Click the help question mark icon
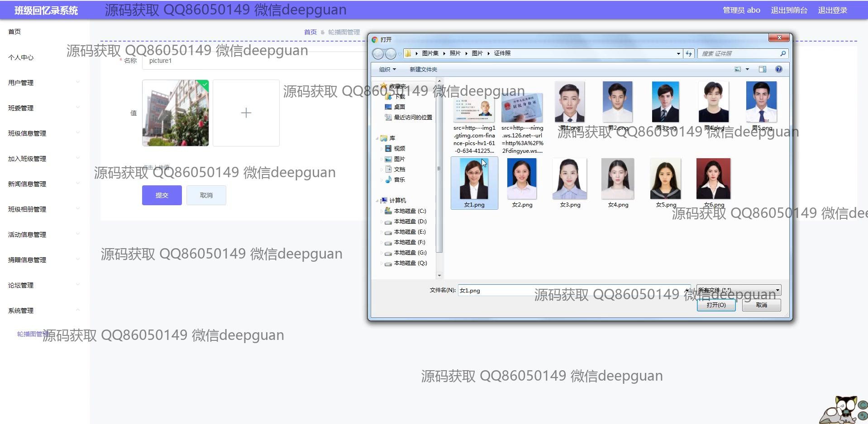Viewport: 868px width, 424px height. [778, 69]
